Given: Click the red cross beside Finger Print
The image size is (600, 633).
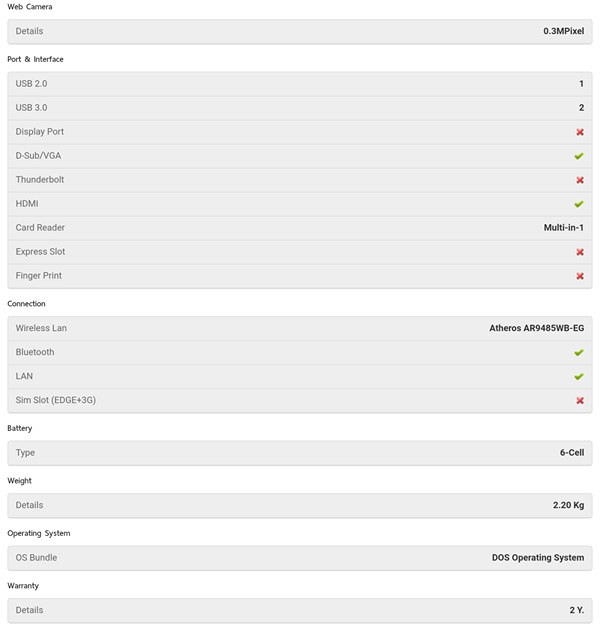Looking at the screenshot, I should point(579,276).
